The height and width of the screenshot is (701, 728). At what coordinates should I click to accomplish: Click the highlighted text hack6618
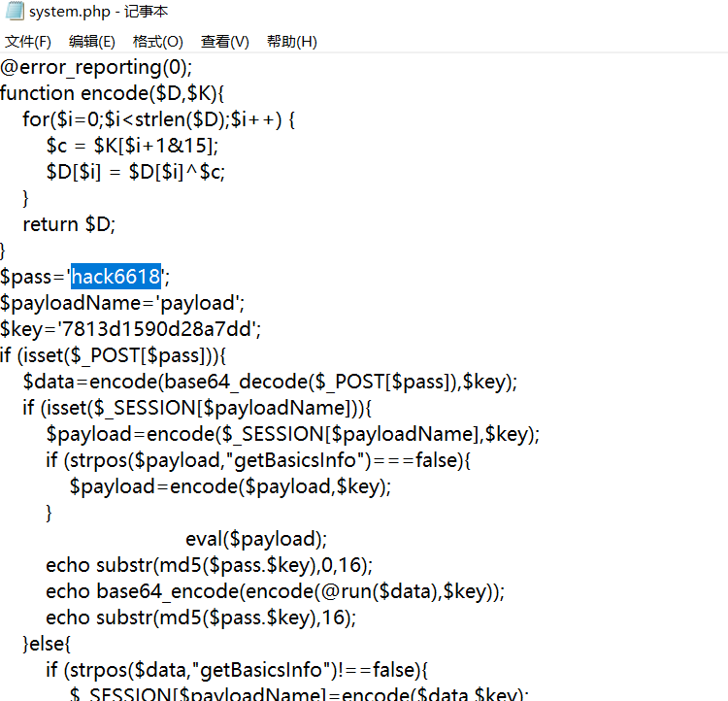pos(116,277)
